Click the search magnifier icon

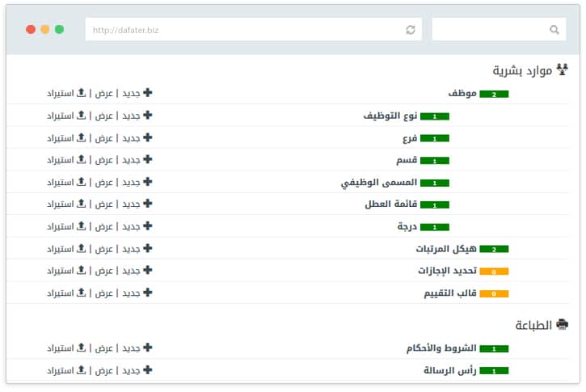[554, 30]
